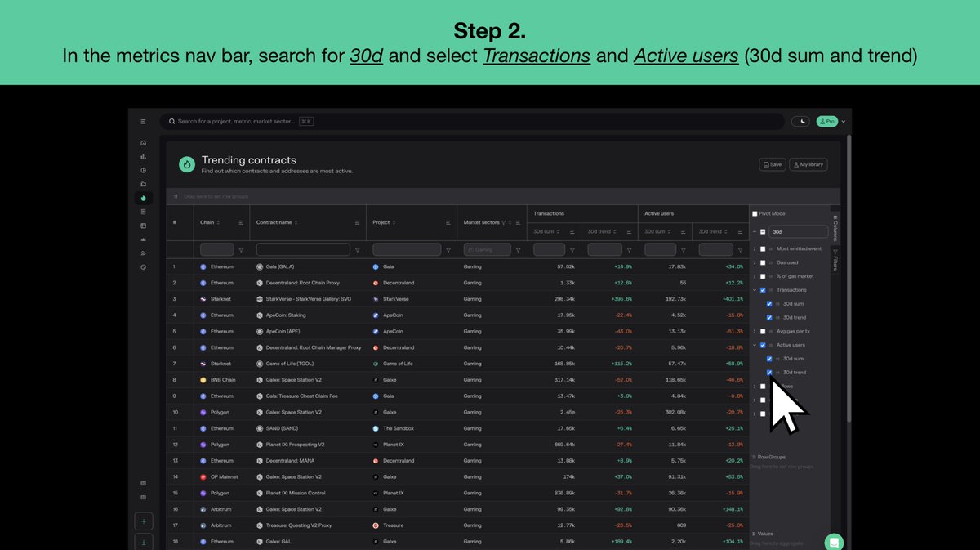Click the green chat bubble icon bottom right
980x550 pixels.
coord(833,542)
